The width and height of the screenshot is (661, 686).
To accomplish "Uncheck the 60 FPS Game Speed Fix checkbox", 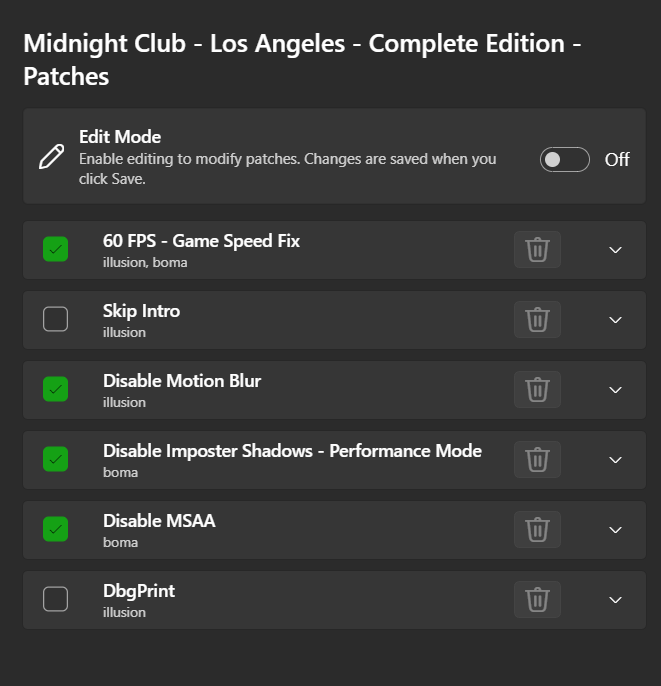I will tap(56, 249).
